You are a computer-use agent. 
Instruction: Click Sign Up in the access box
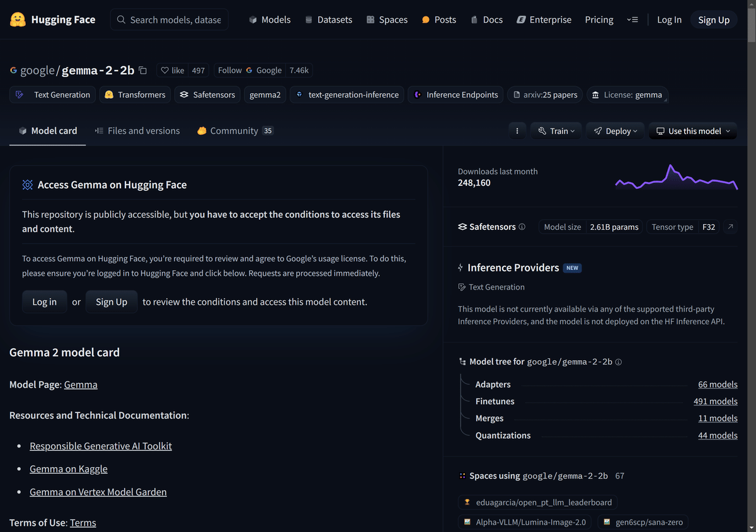[112, 302]
